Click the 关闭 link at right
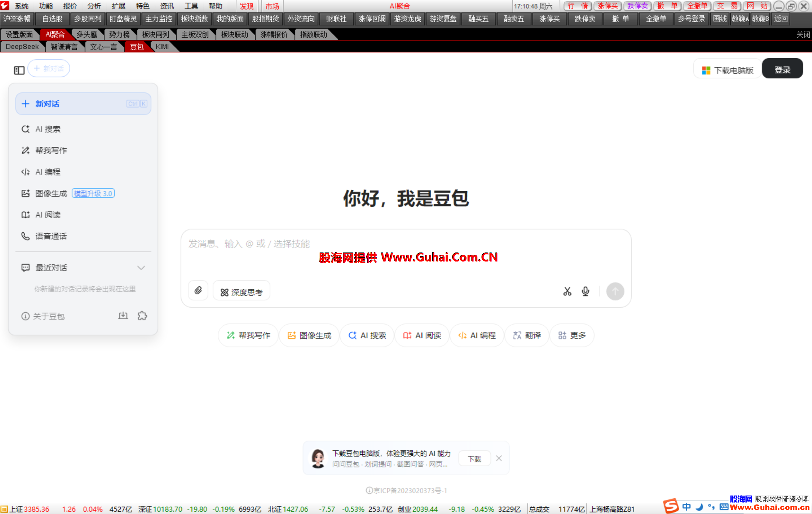812x514 pixels. 803,35
